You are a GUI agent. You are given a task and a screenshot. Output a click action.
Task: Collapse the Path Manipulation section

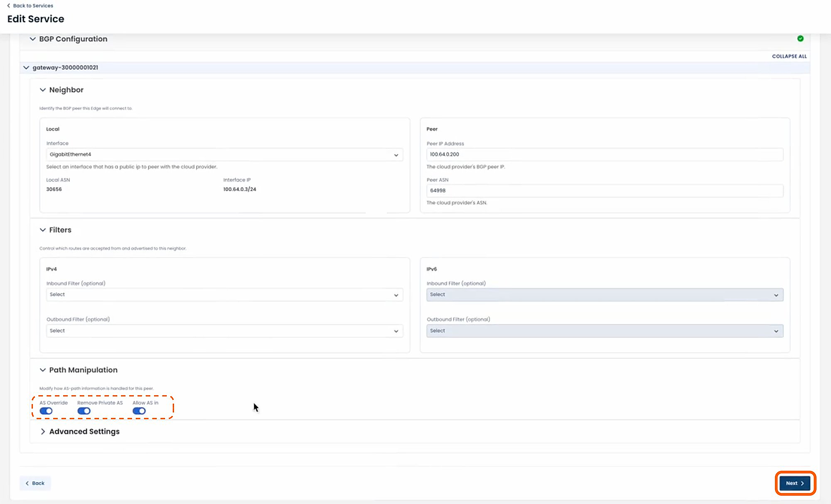point(43,370)
